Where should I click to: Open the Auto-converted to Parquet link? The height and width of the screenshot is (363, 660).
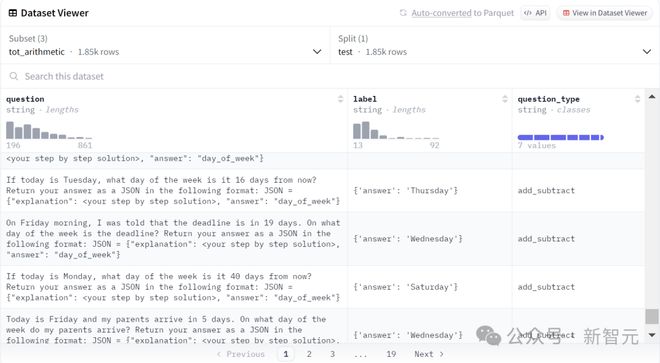[462, 13]
